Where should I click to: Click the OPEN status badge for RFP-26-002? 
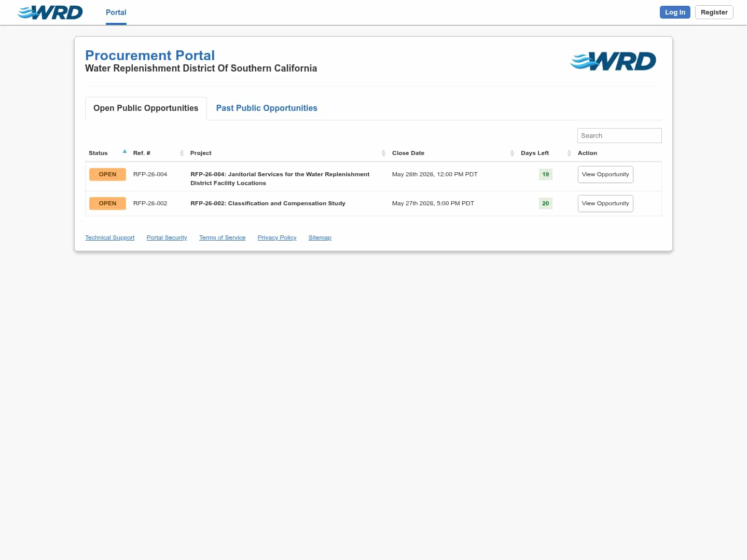pos(107,204)
